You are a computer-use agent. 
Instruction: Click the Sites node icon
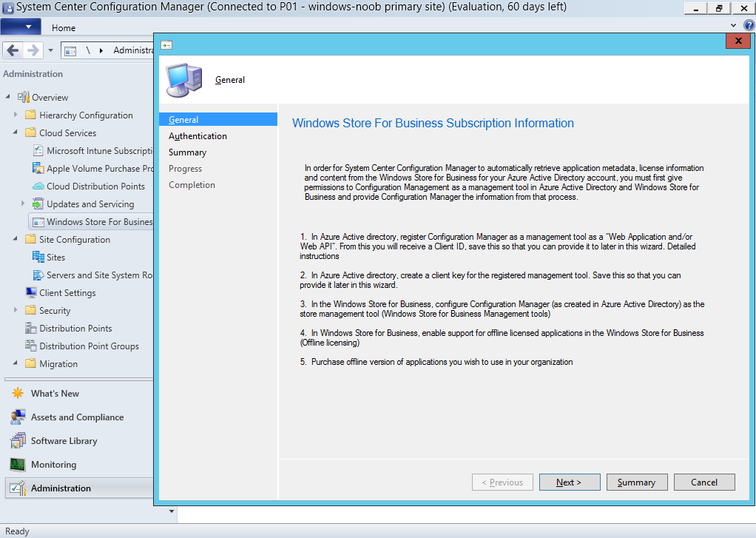pyautogui.click(x=38, y=258)
